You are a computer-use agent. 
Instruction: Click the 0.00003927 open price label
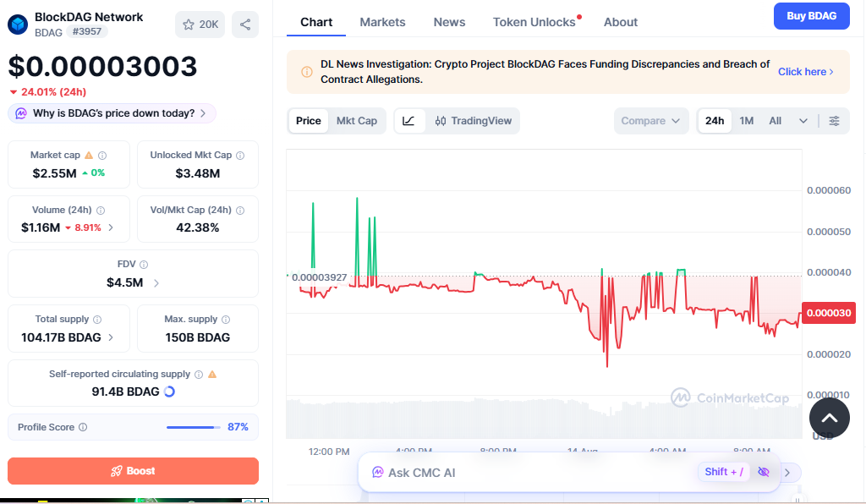coord(319,277)
